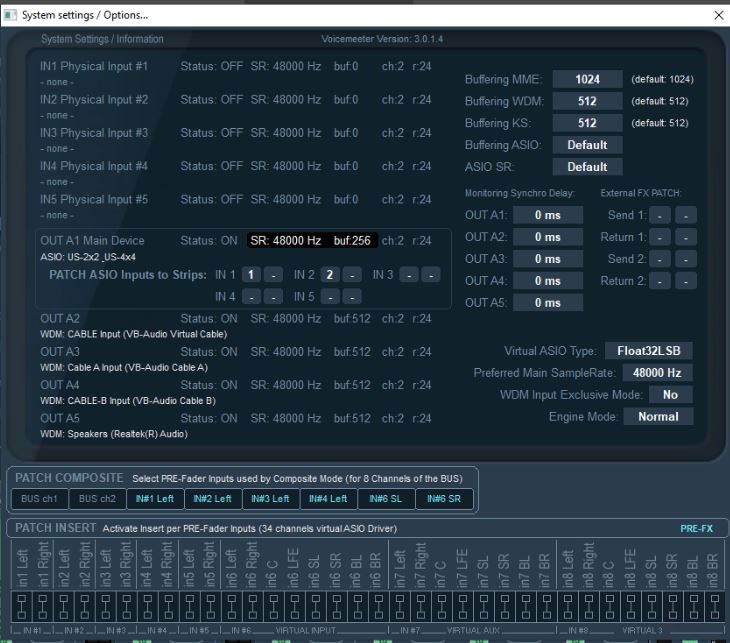Toggle in8 SR insert switch
Image resolution: width=730 pixels, height=643 pixels.
[673, 606]
